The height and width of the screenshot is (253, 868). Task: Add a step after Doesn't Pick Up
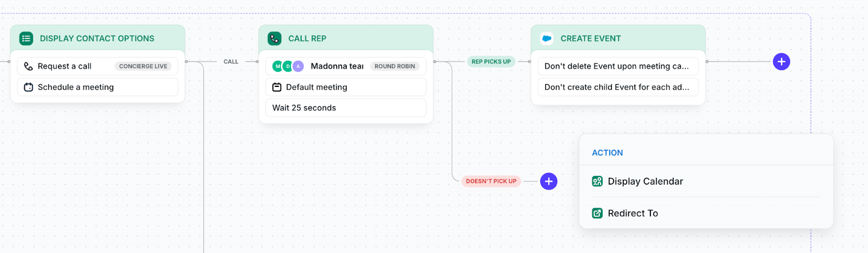coord(548,181)
